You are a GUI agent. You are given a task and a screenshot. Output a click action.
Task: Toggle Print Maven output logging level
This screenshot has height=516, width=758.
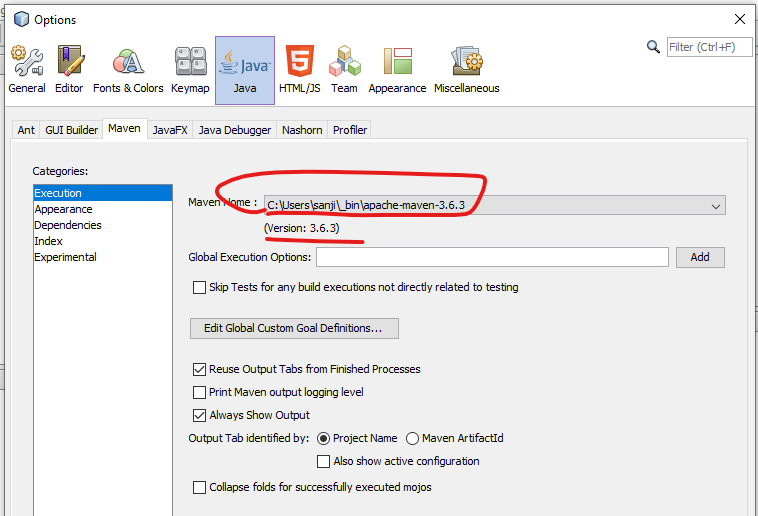tap(200, 393)
